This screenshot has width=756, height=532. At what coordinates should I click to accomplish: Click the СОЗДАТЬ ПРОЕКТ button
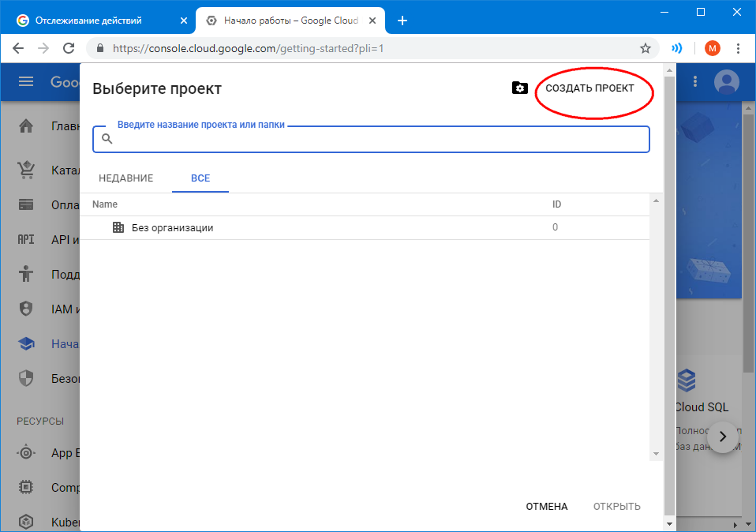(x=589, y=88)
